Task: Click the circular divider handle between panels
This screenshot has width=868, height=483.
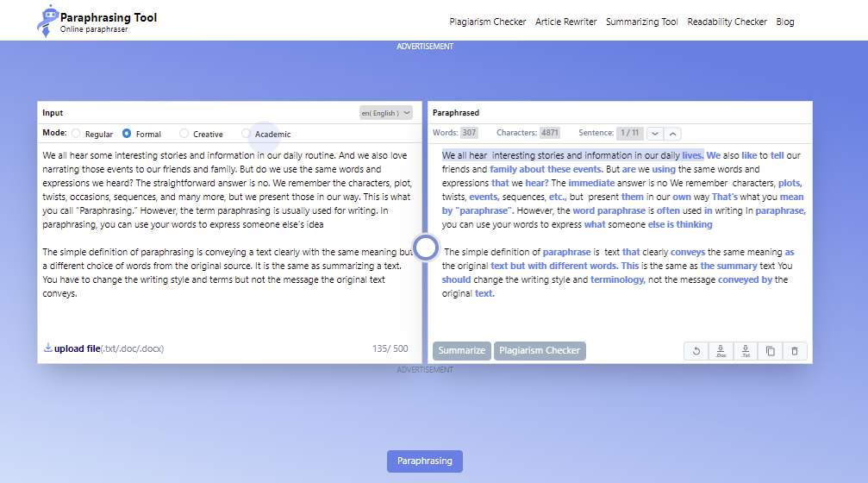Action: pyautogui.click(x=426, y=248)
